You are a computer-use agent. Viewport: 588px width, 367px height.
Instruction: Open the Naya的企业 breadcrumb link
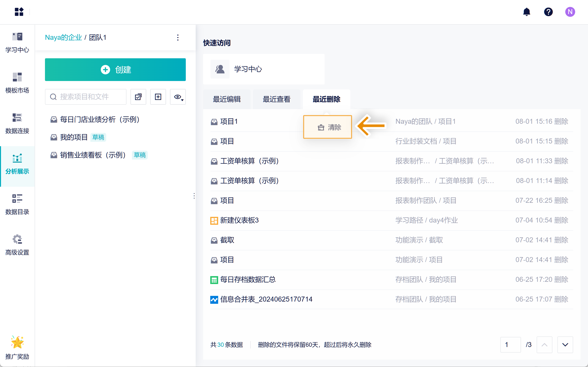coord(63,38)
